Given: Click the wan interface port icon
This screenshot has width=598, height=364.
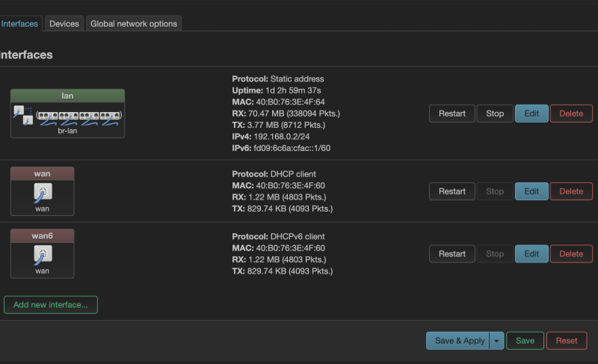Looking at the screenshot, I should pyautogui.click(x=42, y=193).
